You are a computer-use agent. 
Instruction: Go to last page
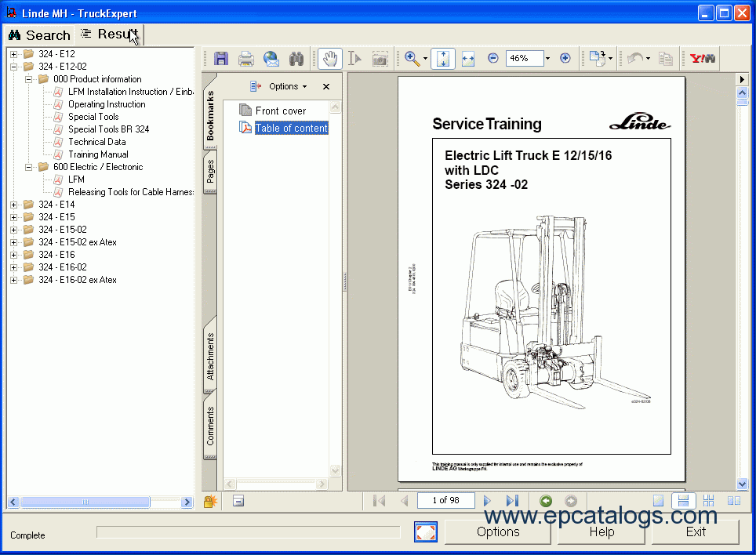512,501
